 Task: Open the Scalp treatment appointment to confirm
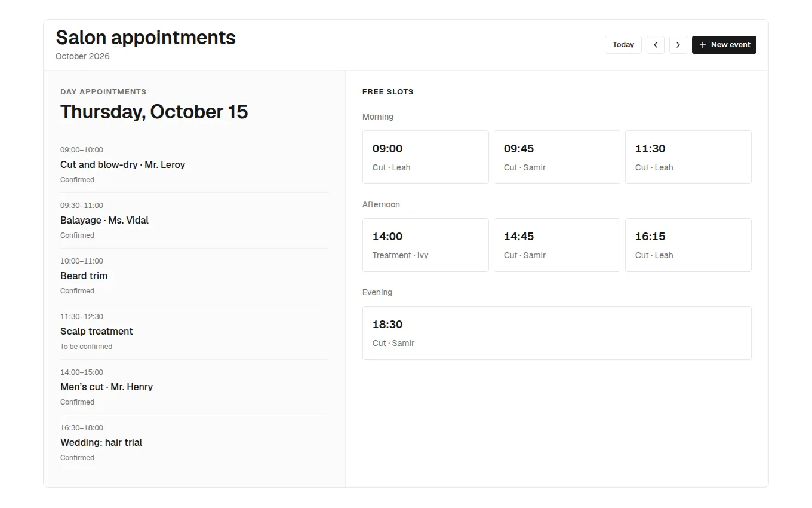(x=194, y=332)
